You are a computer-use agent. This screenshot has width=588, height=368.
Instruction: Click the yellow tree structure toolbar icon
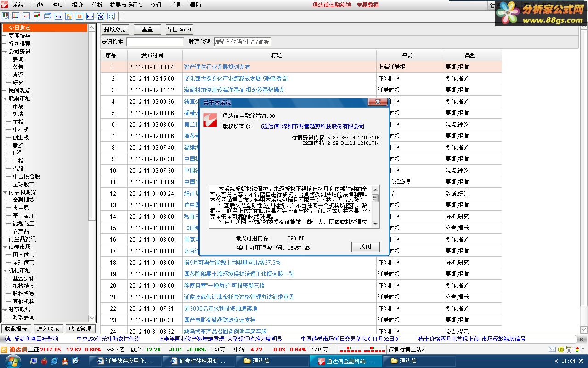[x=69, y=16]
